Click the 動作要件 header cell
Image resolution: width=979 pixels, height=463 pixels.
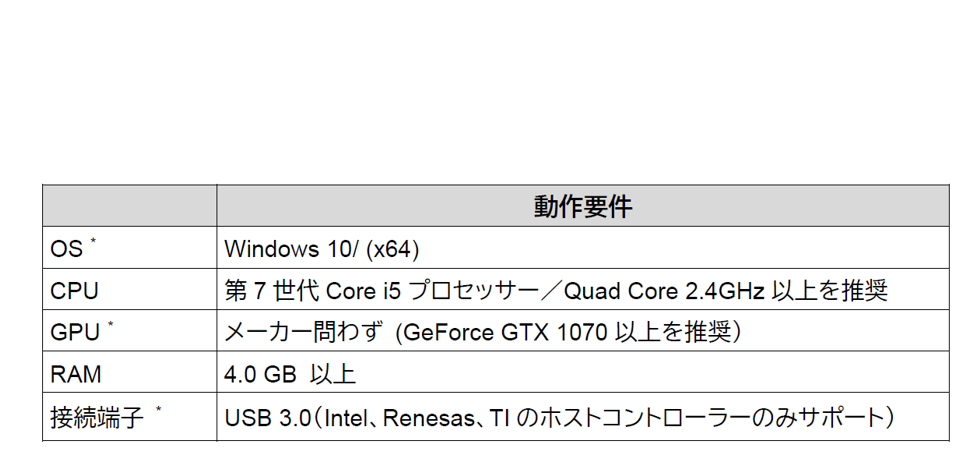(x=583, y=206)
